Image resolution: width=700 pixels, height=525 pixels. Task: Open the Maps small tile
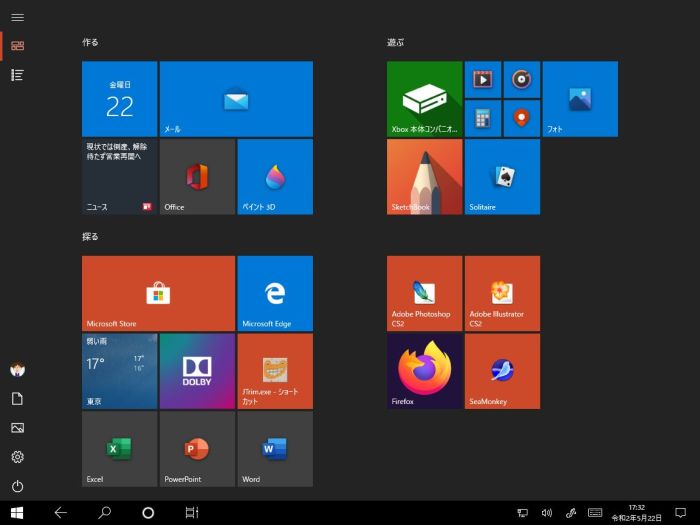click(x=521, y=118)
